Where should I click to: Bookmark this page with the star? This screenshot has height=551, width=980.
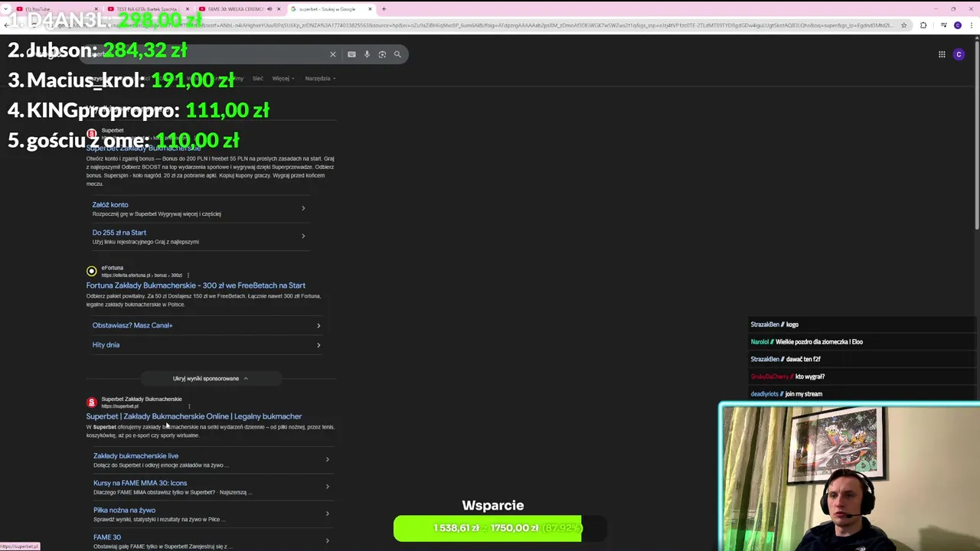point(904,25)
